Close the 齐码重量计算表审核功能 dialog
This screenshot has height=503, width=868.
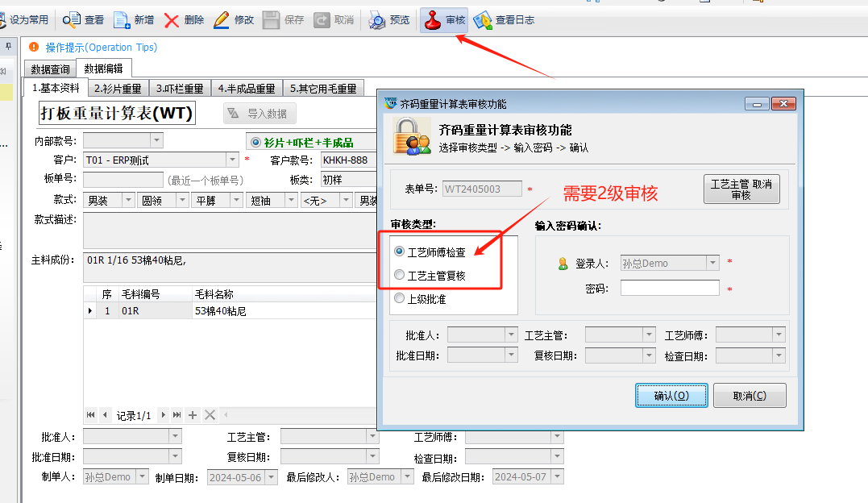coord(784,104)
